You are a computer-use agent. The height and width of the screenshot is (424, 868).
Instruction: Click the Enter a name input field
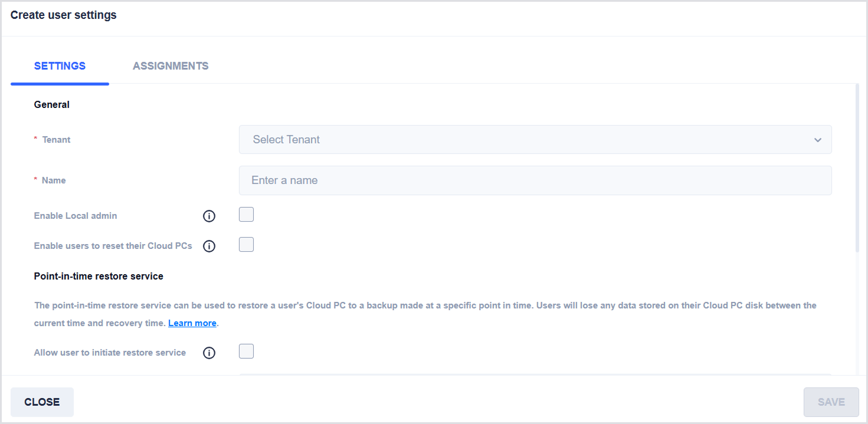click(x=535, y=180)
